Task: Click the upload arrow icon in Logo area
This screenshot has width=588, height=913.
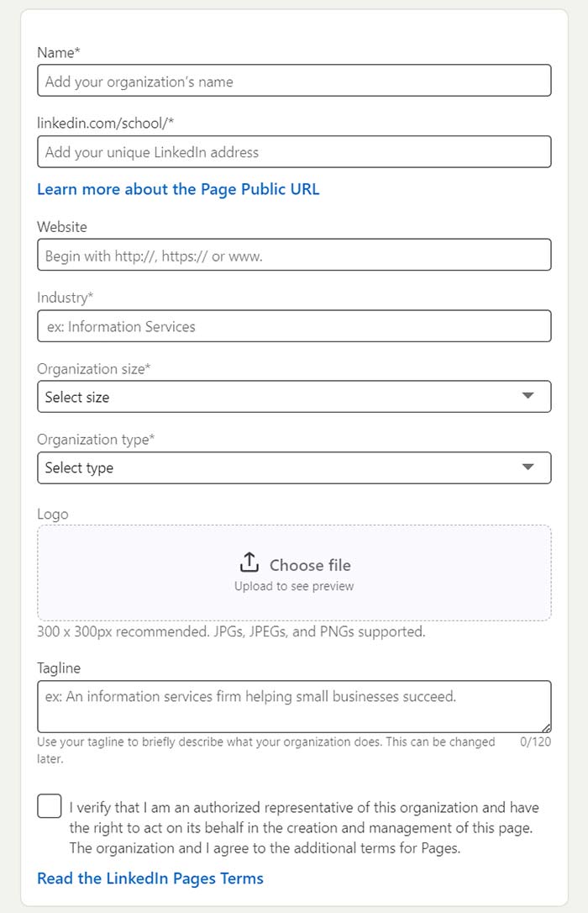Action: click(249, 562)
